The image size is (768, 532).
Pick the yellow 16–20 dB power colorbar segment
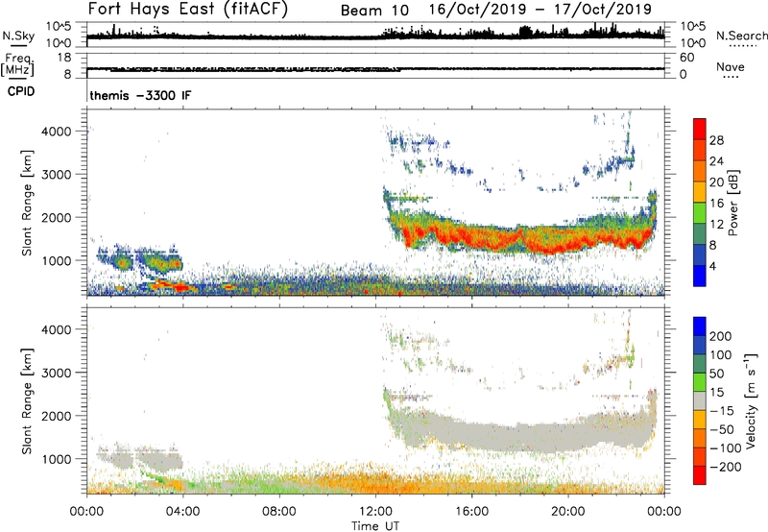coord(700,192)
